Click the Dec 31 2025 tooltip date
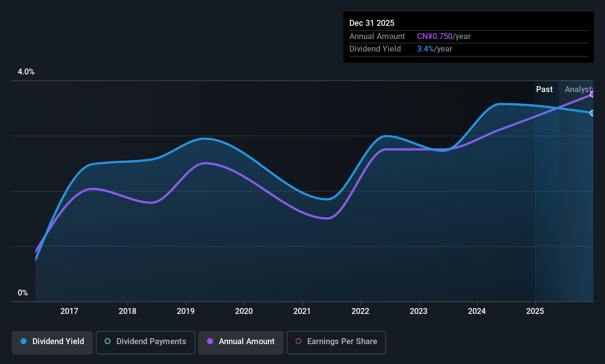Viewport: 605px width, 364px height. (x=372, y=23)
